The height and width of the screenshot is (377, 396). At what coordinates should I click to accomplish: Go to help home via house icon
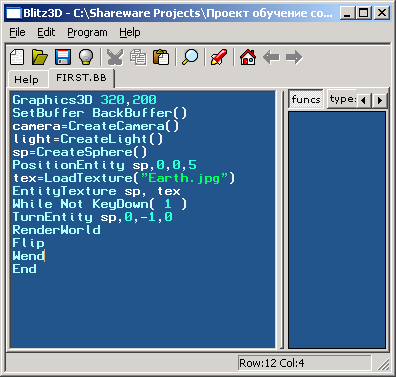tap(248, 57)
